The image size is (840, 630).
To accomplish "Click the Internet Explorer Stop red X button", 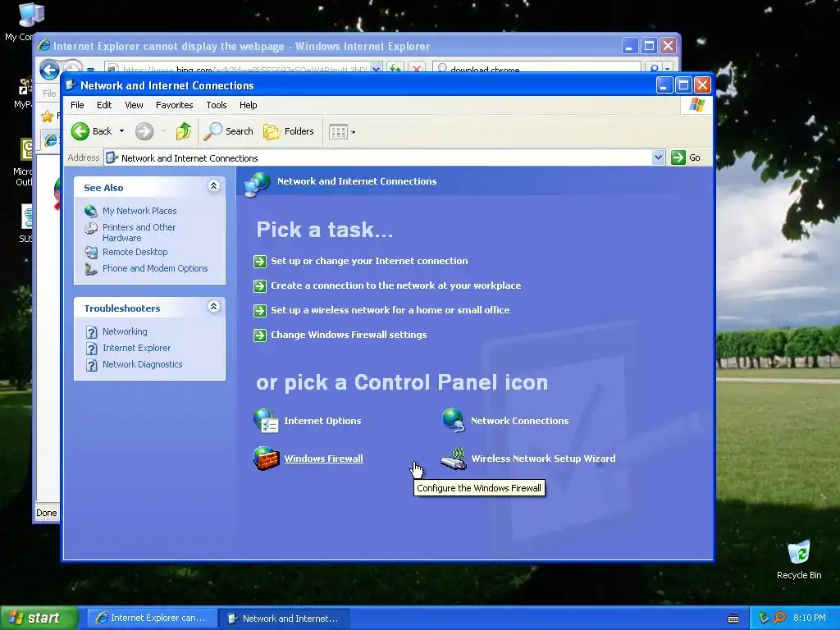I will (416, 69).
